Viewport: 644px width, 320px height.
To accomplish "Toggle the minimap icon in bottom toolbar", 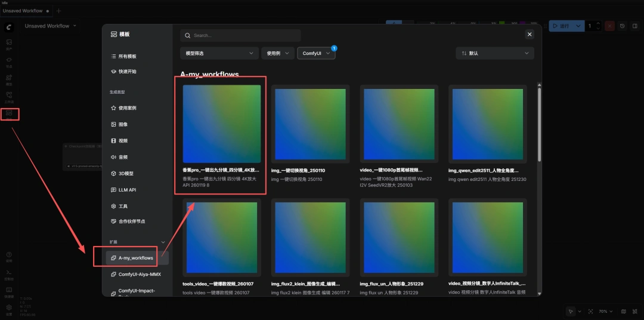I will coord(623,311).
